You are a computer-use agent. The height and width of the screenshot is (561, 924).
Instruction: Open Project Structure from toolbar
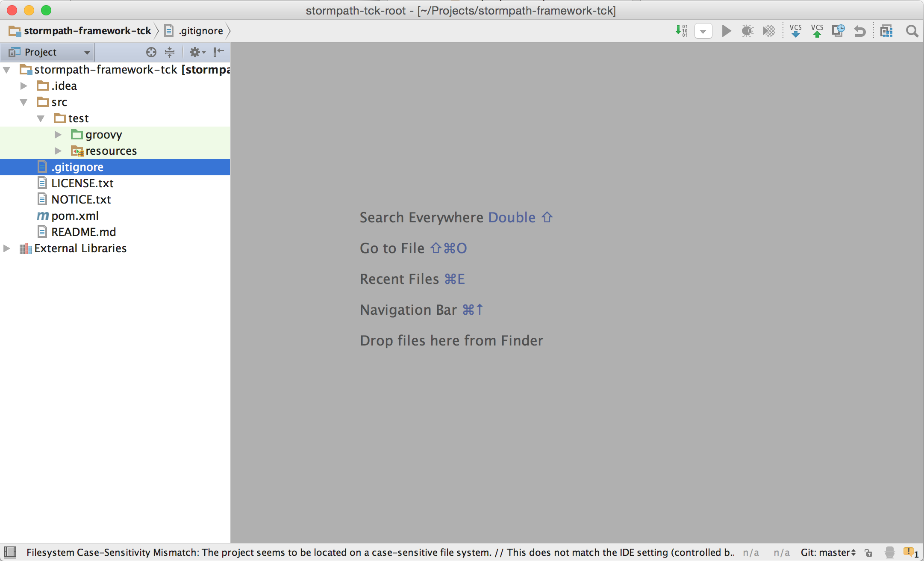coord(886,31)
